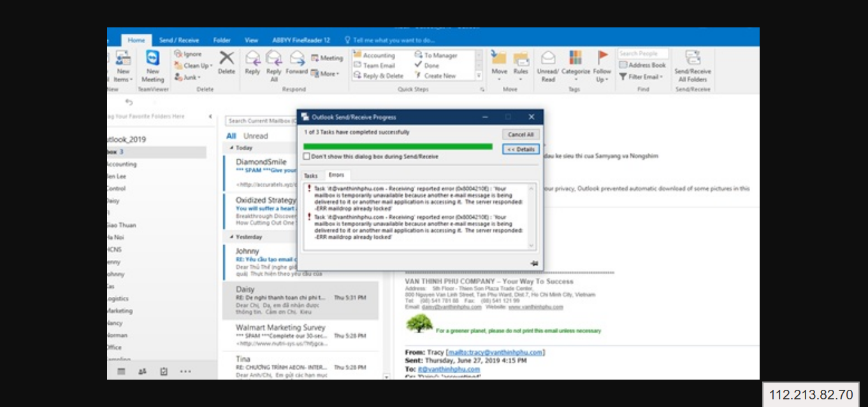Collapse the Today message group
The image size is (868, 407).
(x=231, y=148)
